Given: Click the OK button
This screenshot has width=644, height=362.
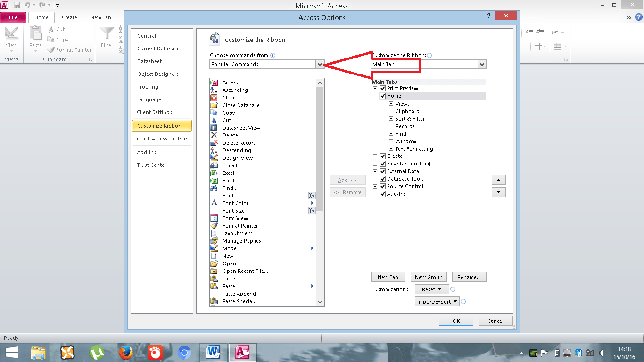Looking at the screenshot, I should point(456,321).
